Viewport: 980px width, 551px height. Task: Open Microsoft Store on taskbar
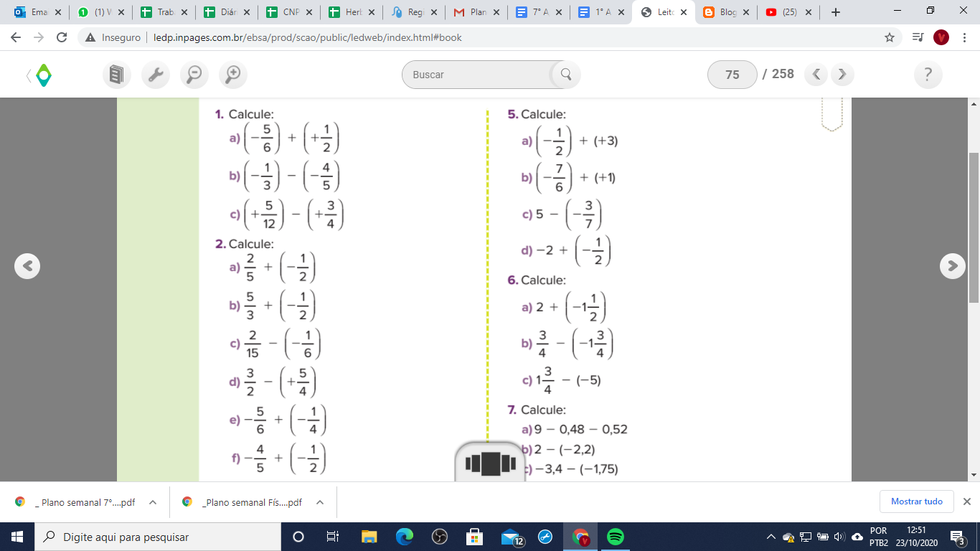click(x=474, y=537)
